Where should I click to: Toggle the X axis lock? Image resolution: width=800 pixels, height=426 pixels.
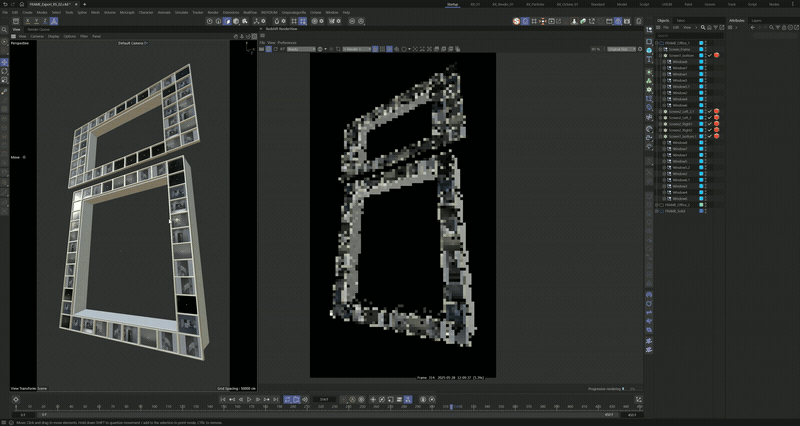pyautogui.click(x=28, y=21)
